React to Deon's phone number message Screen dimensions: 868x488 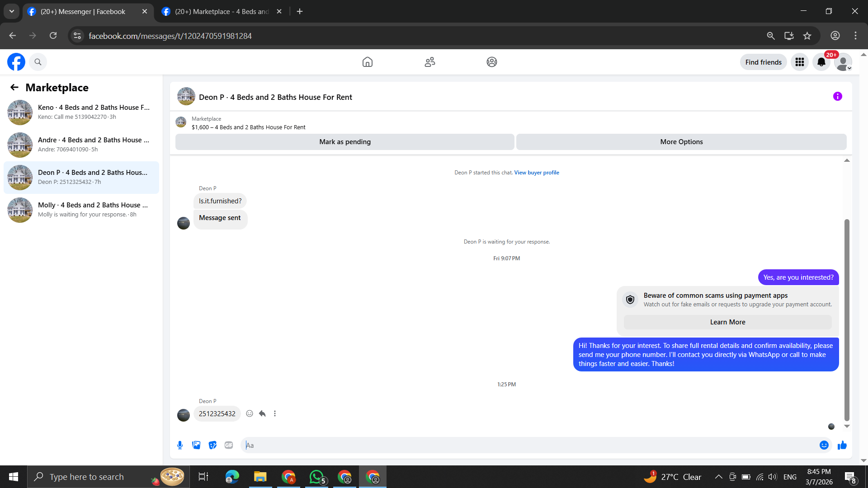tap(250, 413)
